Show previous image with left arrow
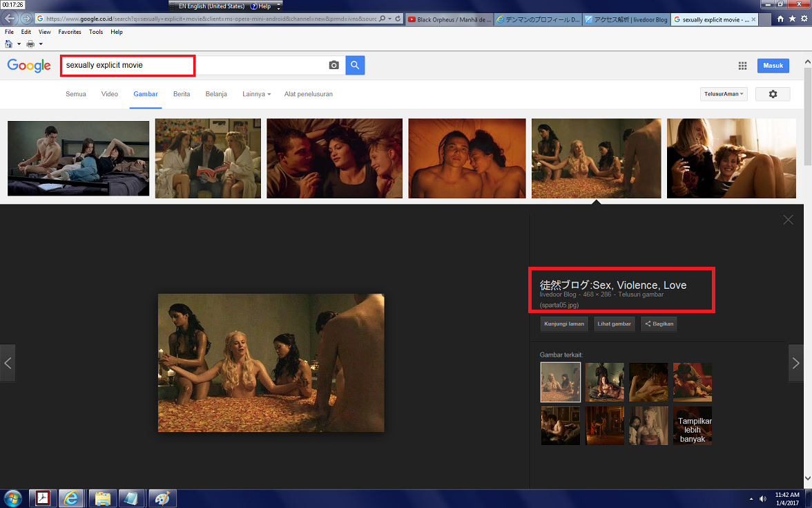Image resolution: width=812 pixels, height=508 pixels. pos(8,363)
